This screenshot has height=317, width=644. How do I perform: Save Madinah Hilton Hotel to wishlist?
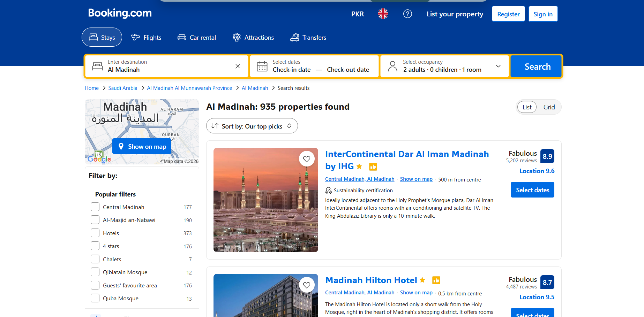coord(307,285)
